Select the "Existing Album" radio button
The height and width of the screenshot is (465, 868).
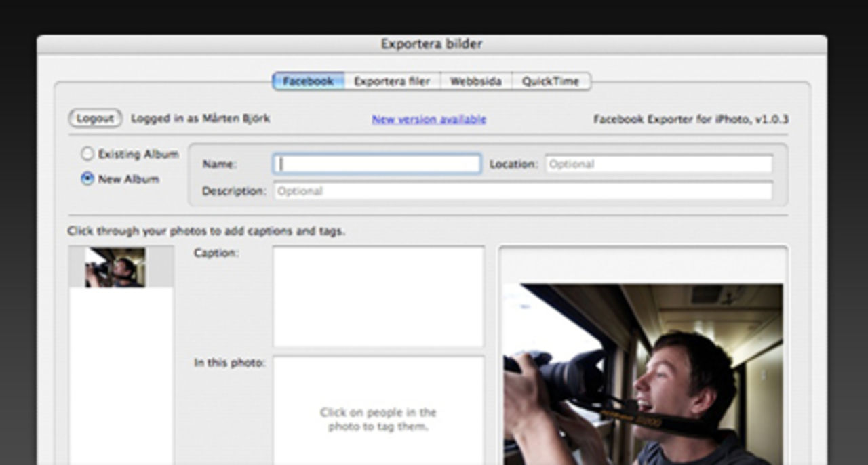[87, 154]
